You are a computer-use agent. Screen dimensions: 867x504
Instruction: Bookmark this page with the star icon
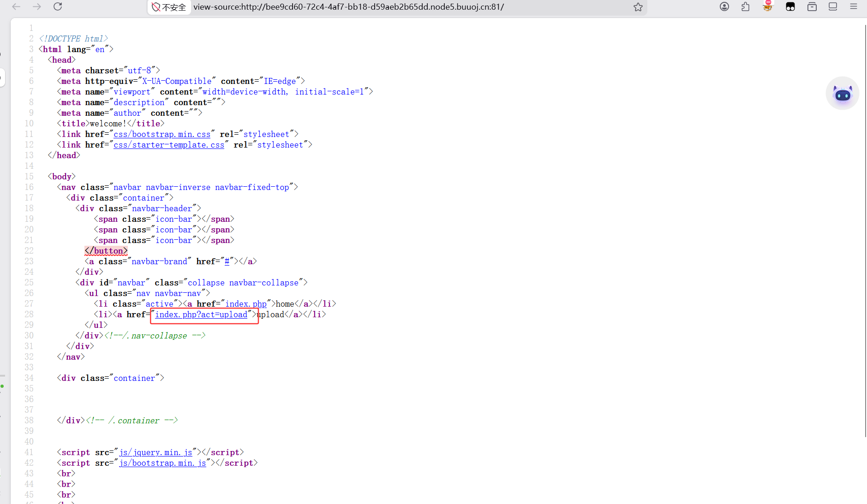638,7
